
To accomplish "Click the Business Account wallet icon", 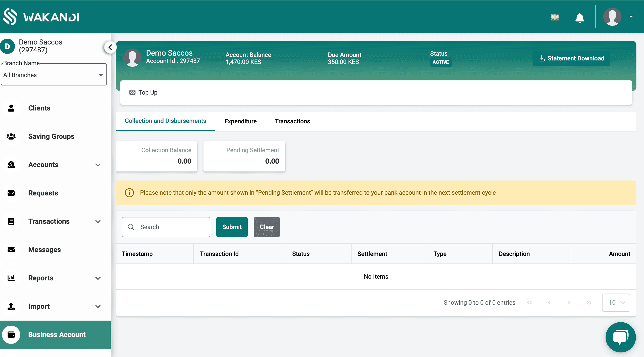I will coord(11,335).
